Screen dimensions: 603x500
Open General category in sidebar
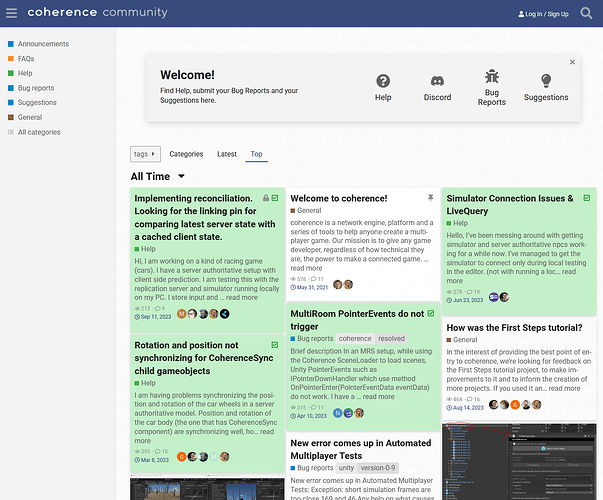(x=25, y=117)
